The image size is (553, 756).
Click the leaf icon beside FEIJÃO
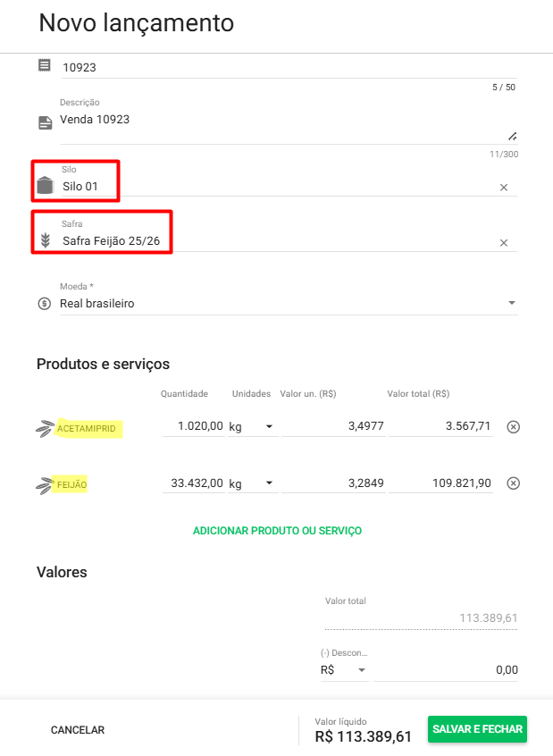(x=45, y=485)
